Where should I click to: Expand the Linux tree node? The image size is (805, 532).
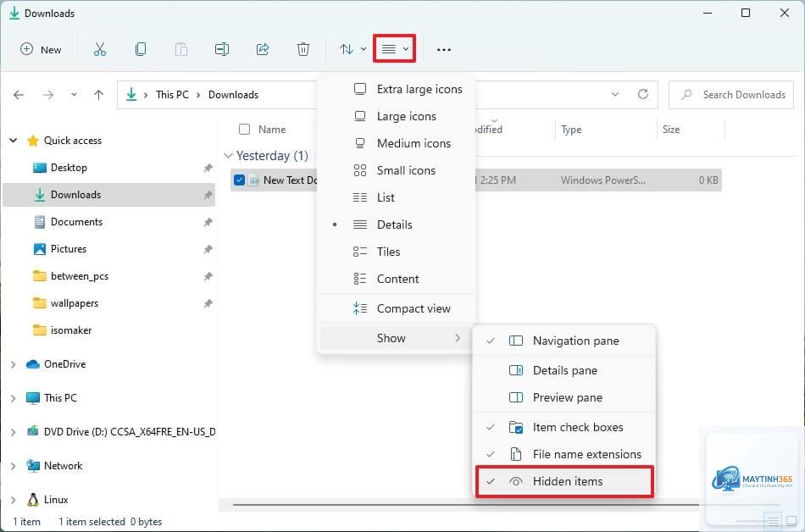click(14, 500)
